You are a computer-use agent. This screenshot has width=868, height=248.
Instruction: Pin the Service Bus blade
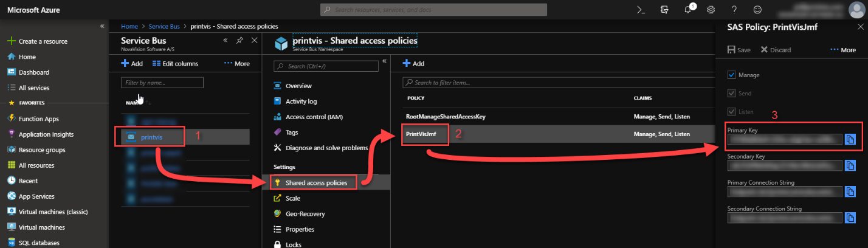239,40
